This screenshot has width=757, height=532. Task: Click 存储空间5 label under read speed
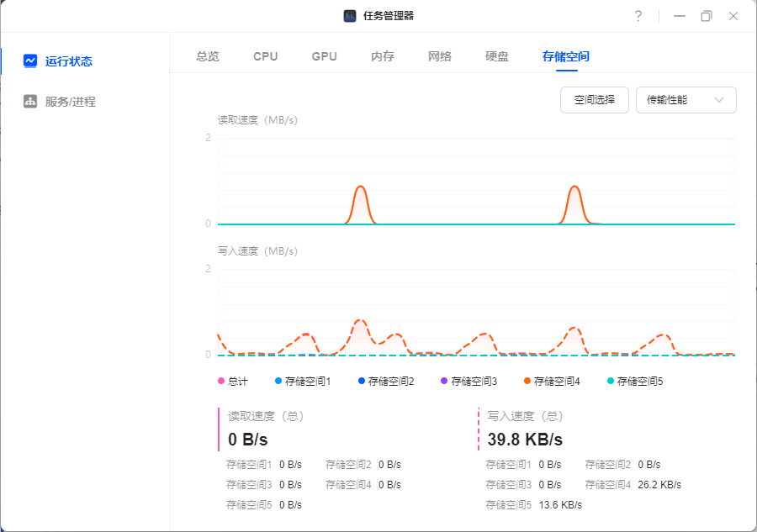[x=249, y=505]
